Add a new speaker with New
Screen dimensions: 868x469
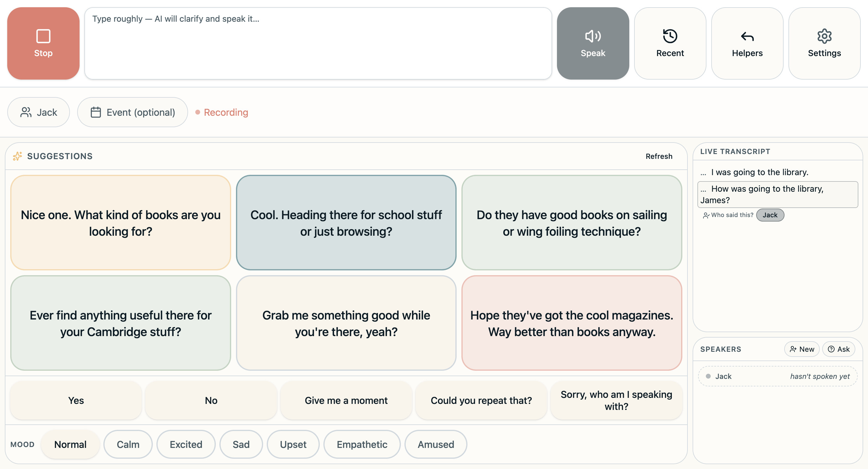(802, 349)
